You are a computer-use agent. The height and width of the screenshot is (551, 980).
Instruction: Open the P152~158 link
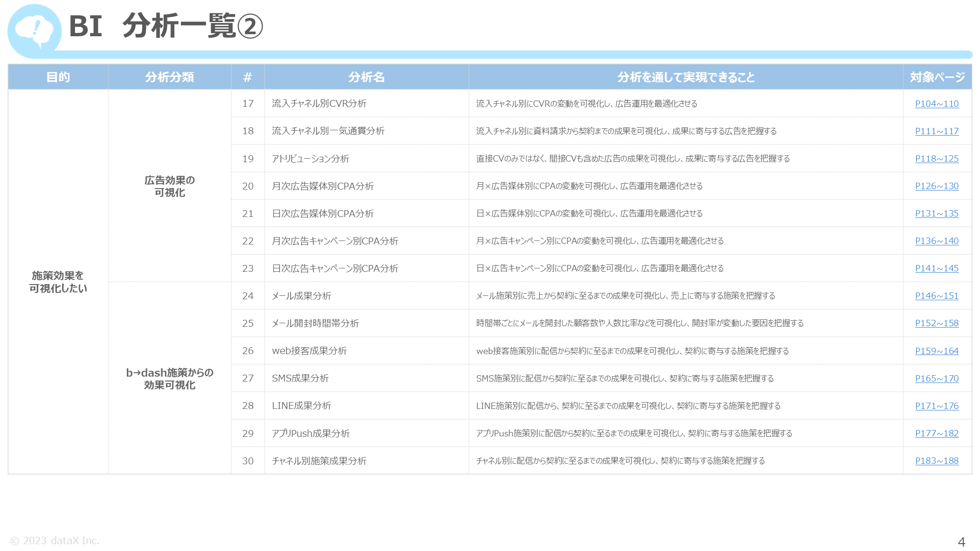pyautogui.click(x=936, y=323)
